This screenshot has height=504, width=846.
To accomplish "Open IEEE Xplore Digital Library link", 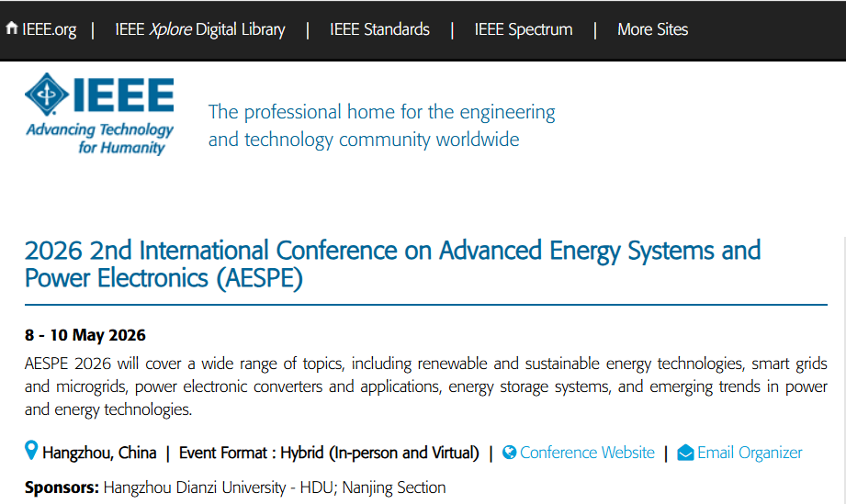I will click(199, 29).
